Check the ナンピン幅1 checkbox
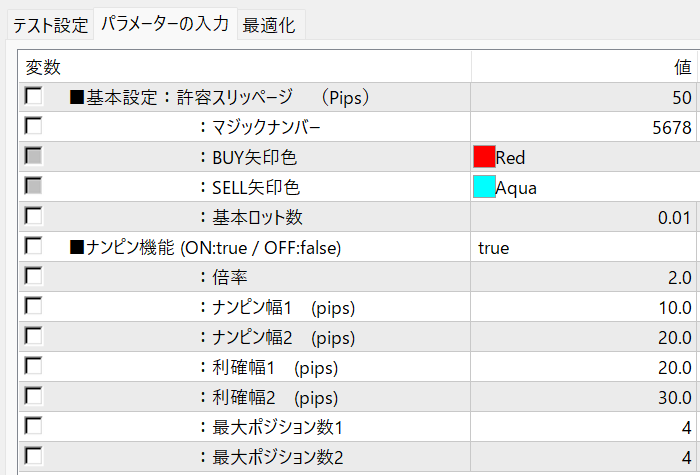This screenshot has width=700, height=475. [x=34, y=307]
